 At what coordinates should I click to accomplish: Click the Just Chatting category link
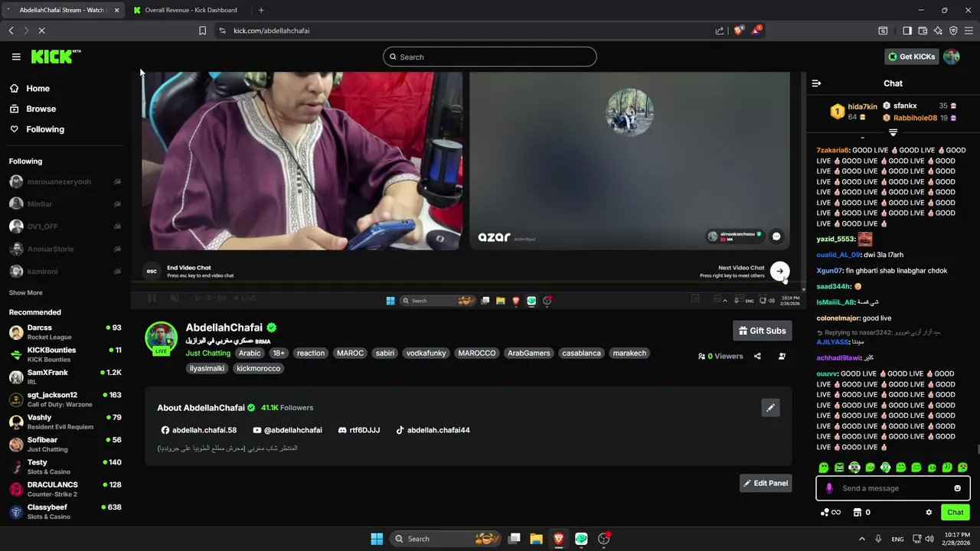click(x=207, y=353)
